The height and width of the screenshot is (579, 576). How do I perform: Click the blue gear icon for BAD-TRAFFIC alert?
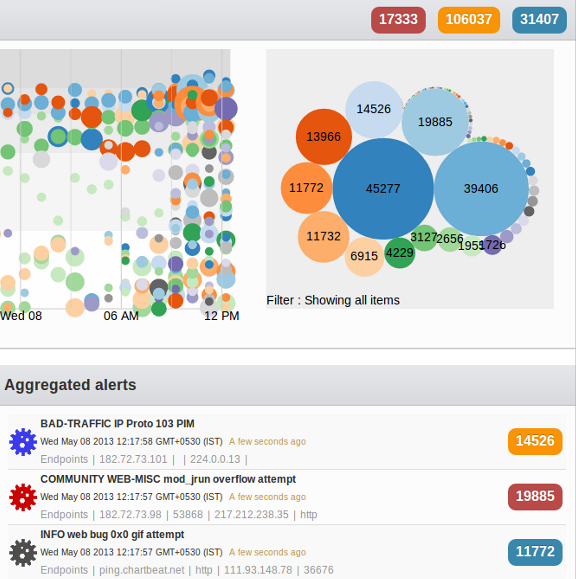[23, 442]
